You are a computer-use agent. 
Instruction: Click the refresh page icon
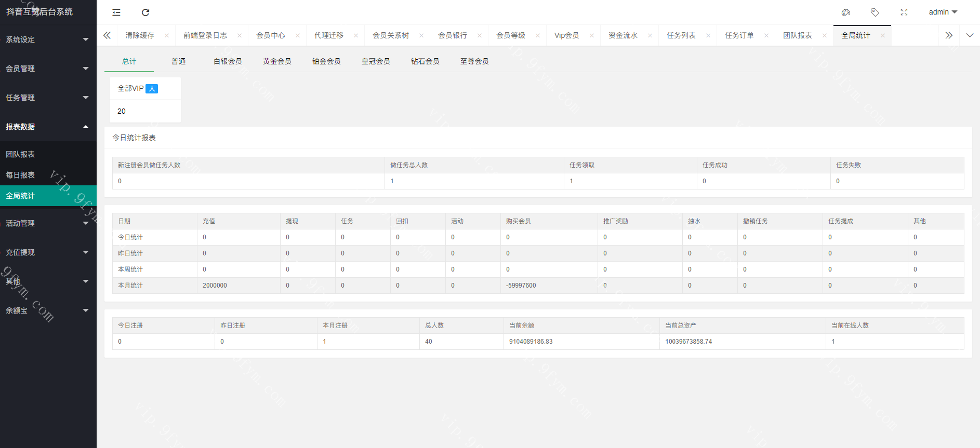[145, 12]
